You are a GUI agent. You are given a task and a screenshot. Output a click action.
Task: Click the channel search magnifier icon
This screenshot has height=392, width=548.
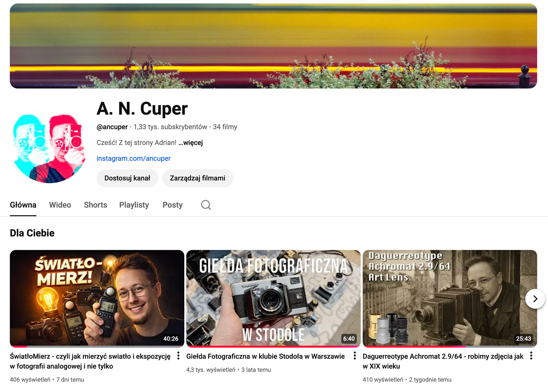pyautogui.click(x=206, y=205)
